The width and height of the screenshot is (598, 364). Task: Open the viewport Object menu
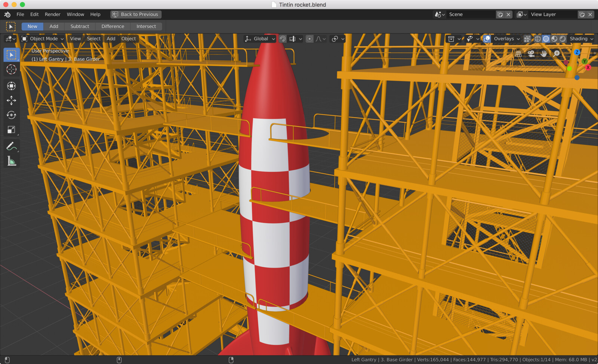(x=129, y=38)
